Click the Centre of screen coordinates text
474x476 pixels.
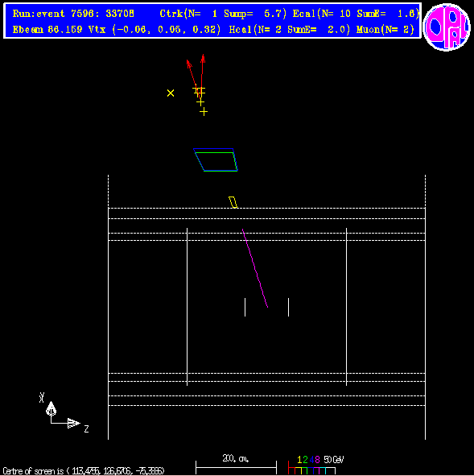(84, 471)
